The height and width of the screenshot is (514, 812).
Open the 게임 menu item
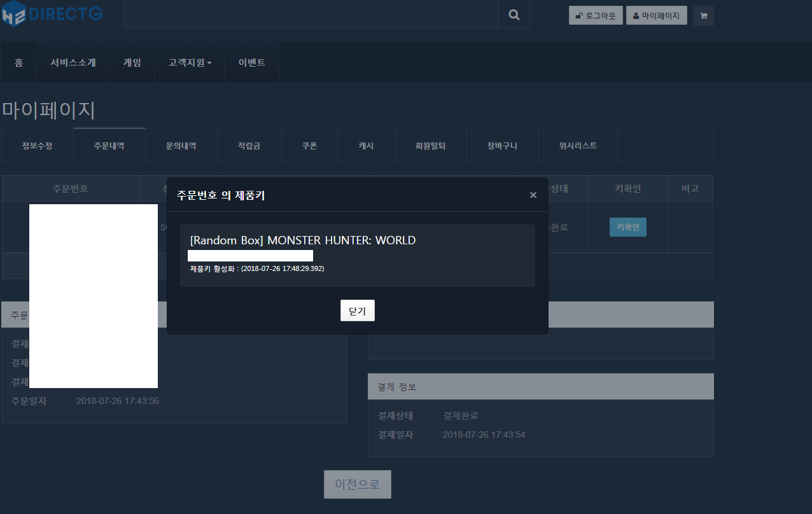click(x=132, y=62)
